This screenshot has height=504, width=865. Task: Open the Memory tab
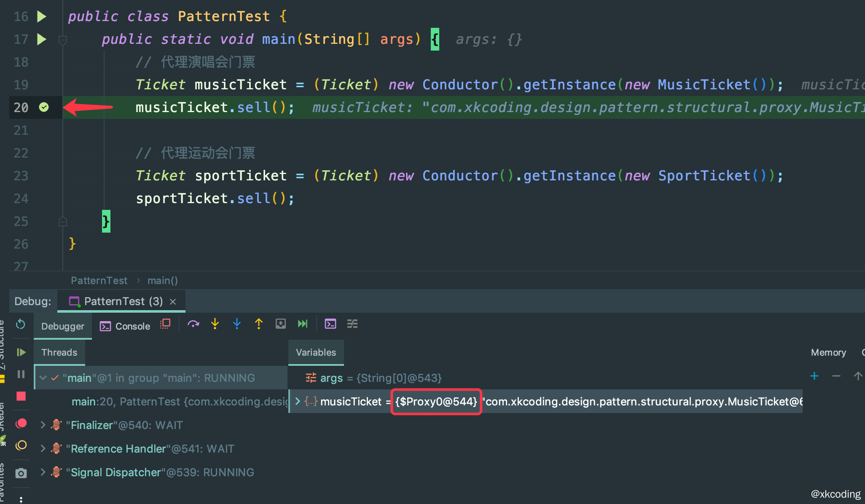pos(828,352)
